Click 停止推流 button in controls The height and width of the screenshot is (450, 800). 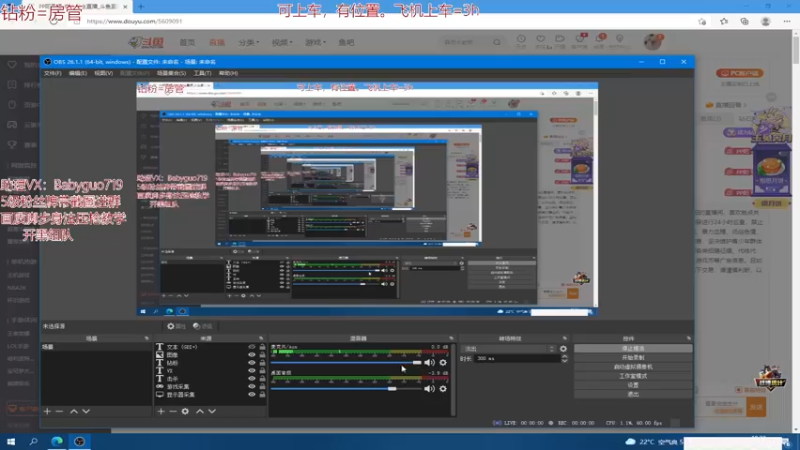pyautogui.click(x=633, y=348)
